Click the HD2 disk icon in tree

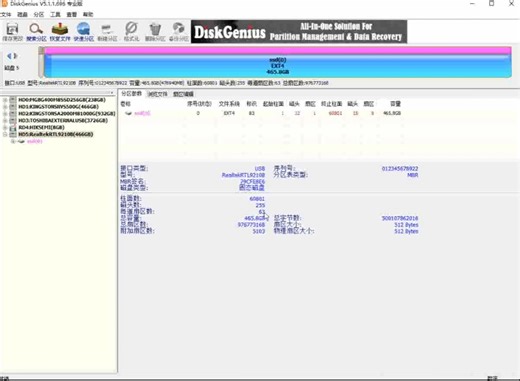point(13,114)
